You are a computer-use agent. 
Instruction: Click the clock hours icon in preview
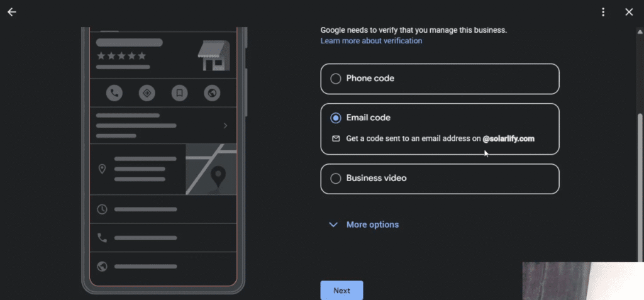(102, 209)
